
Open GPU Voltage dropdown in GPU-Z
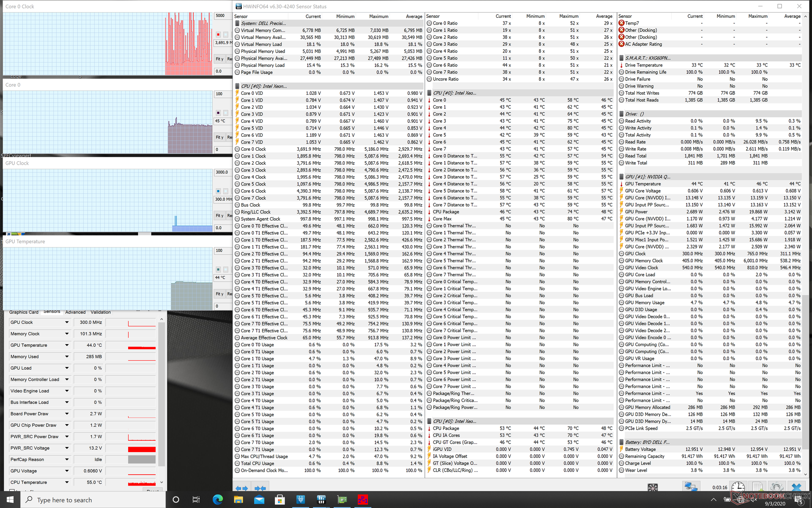(x=67, y=471)
